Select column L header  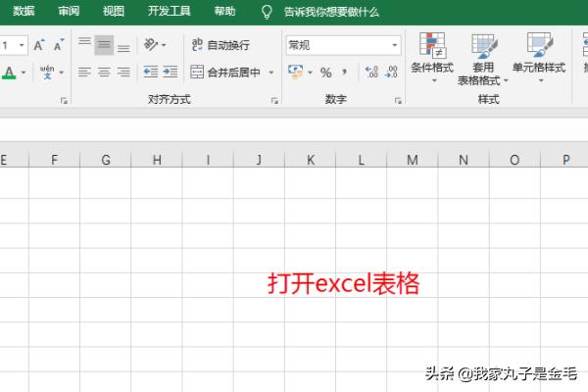pos(361,160)
